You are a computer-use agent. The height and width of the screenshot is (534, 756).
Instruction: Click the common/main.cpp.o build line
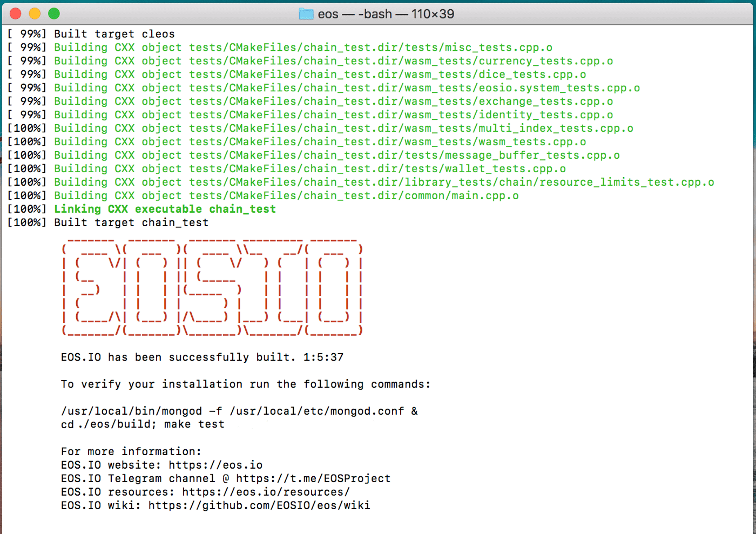[x=286, y=195]
